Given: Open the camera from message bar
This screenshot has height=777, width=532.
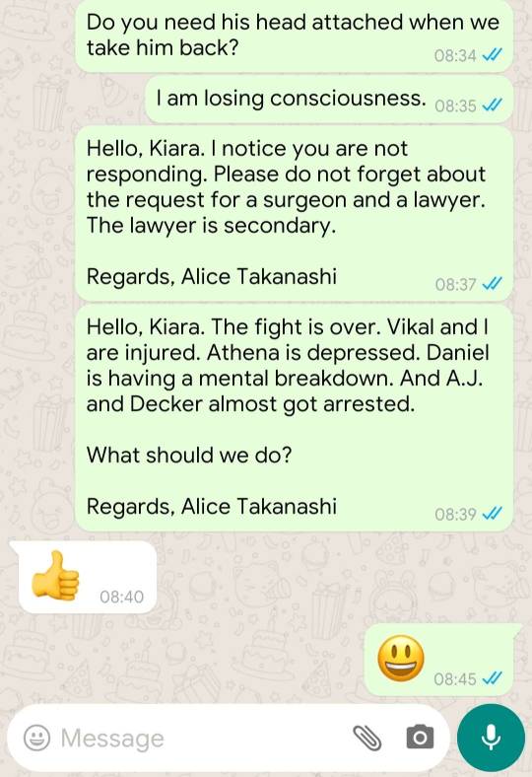Looking at the screenshot, I should [x=420, y=737].
